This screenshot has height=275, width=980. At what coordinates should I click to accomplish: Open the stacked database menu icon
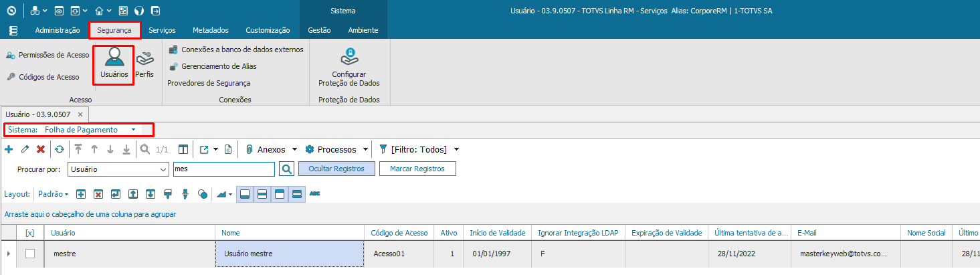[x=13, y=31]
